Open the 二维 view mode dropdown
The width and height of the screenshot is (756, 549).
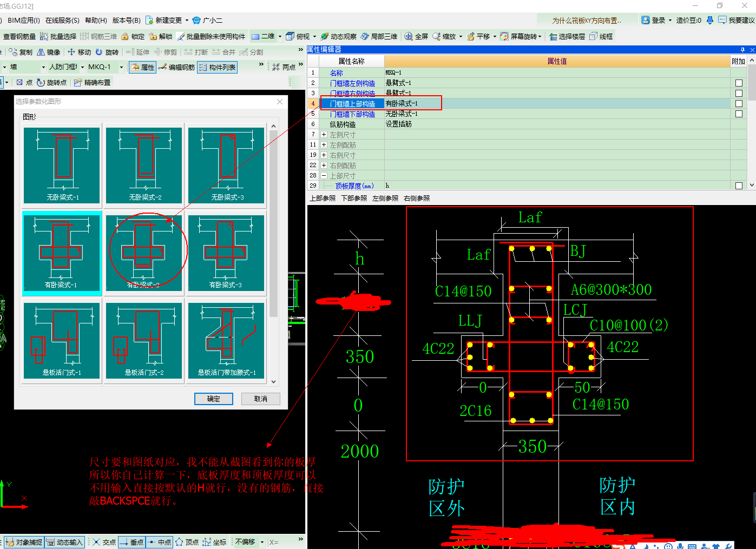coord(280,36)
